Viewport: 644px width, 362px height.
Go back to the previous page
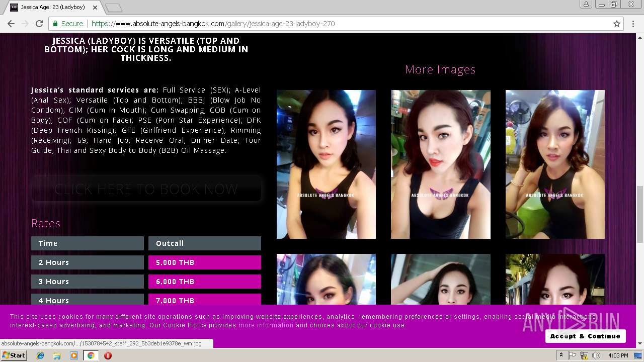coord(11,24)
